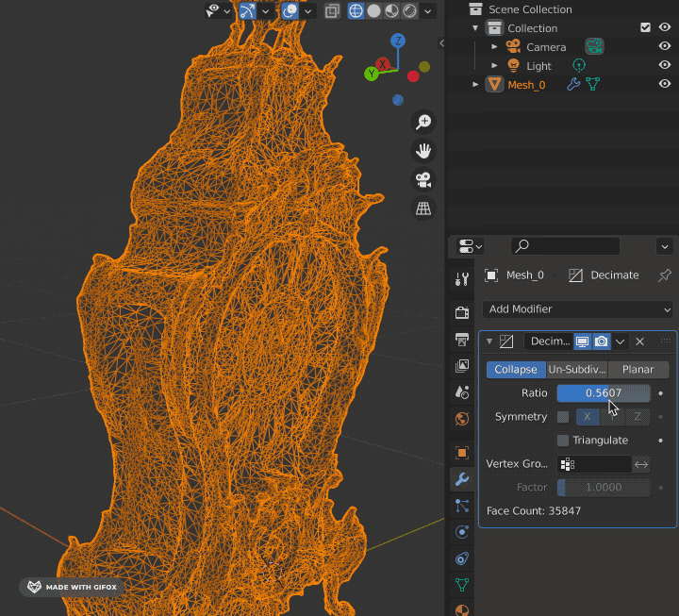Switch to wireframe viewport shading

(x=356, y=11)
